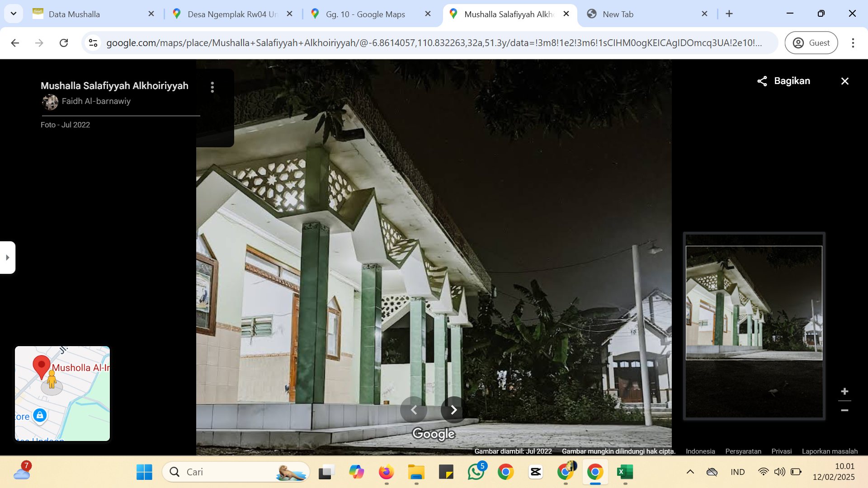Image resolution: width=868 pixels, height=488 pixels.
Task: Open WhatsApp from the taskbar
Action: click(476, 472)
